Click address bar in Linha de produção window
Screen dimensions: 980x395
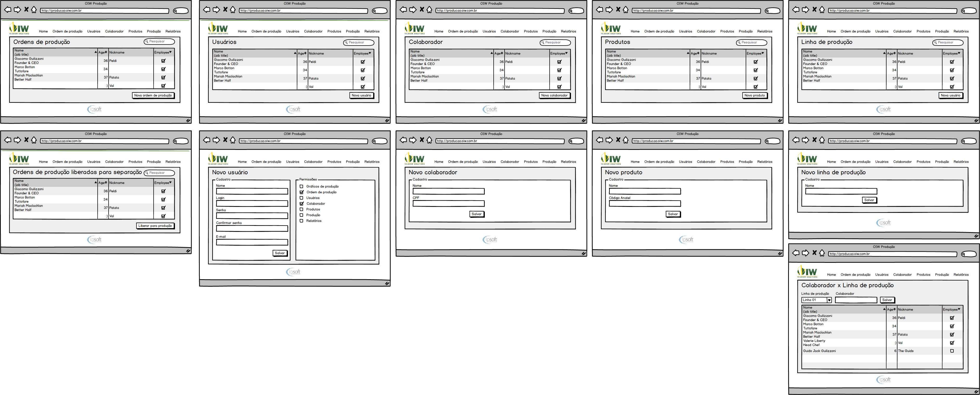(893, 11)
